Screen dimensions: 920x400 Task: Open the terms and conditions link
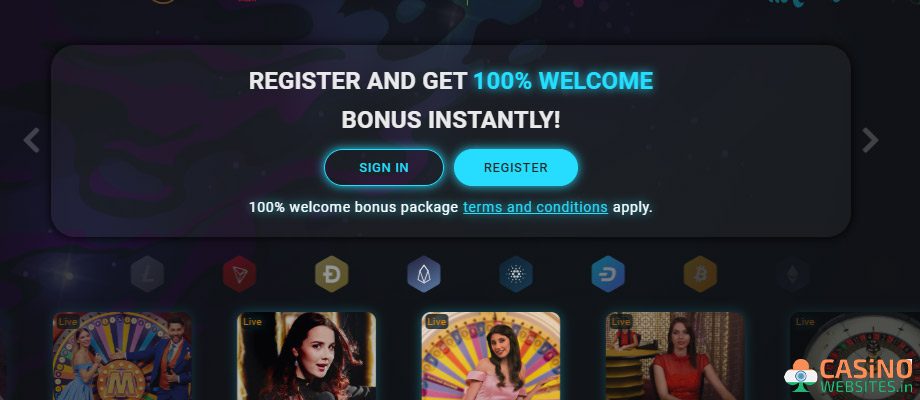535,207
